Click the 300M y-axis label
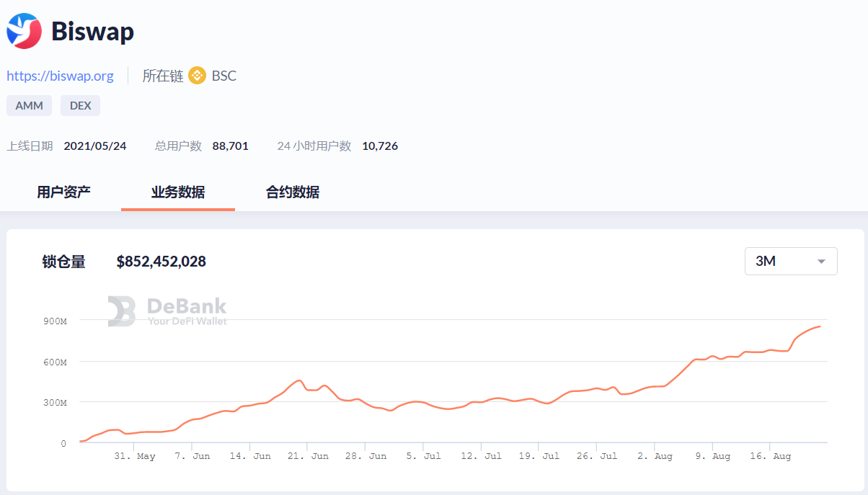Viewport: 868px width, 495px height. 55,402
